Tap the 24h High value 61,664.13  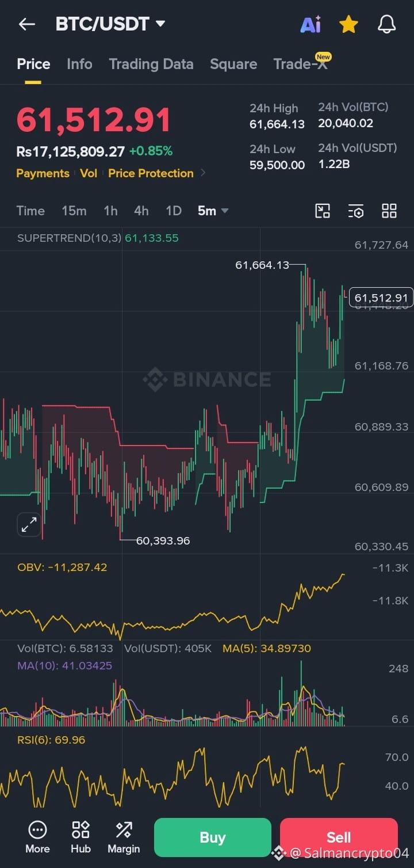tap(277, 124)
